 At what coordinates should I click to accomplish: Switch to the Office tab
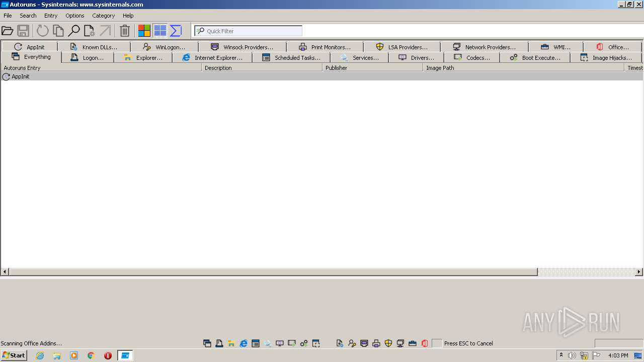click(612, 47)
